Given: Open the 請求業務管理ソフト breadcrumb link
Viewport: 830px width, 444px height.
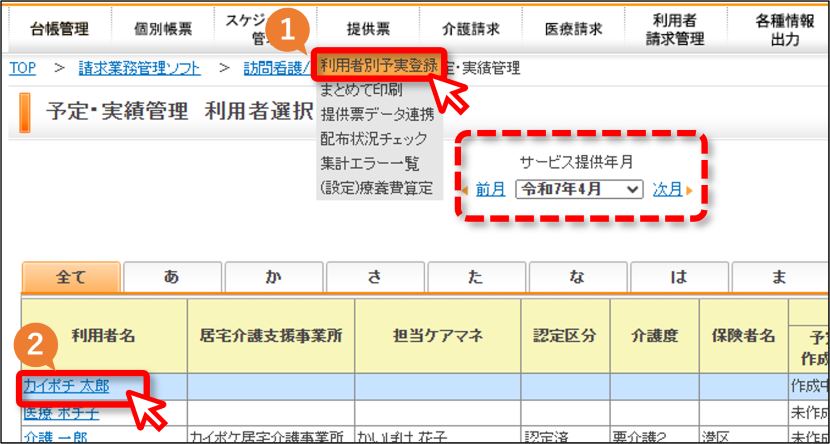Looking at the screenshot, I should [140, 68].
